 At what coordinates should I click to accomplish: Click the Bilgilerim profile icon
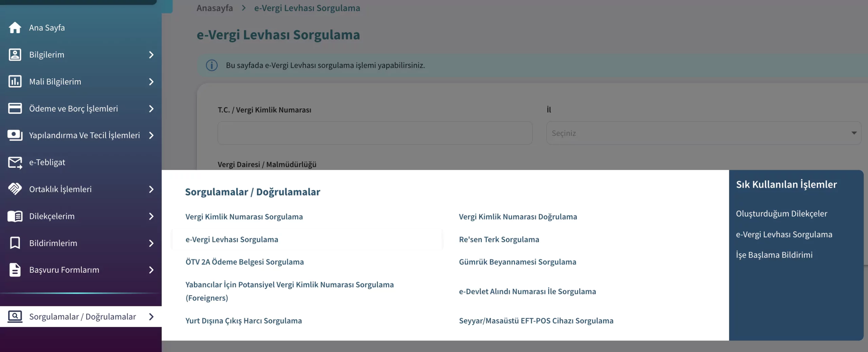[x=15, y=55]
